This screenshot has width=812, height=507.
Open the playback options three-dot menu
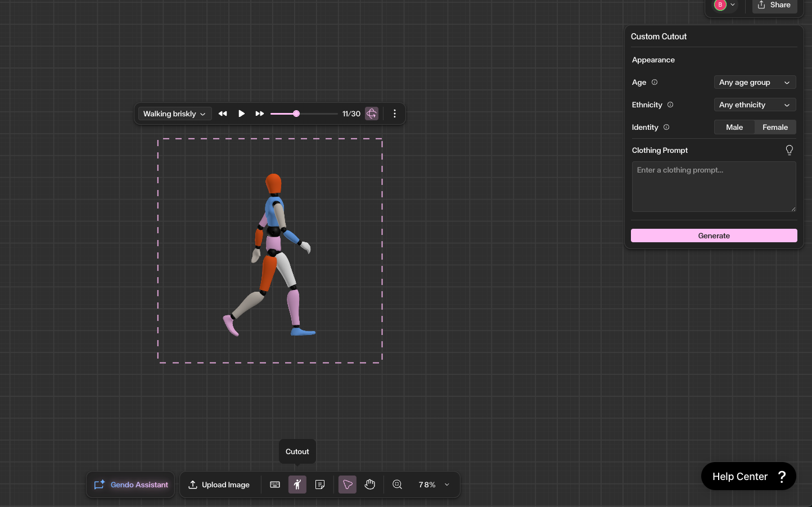pos(395,114)
